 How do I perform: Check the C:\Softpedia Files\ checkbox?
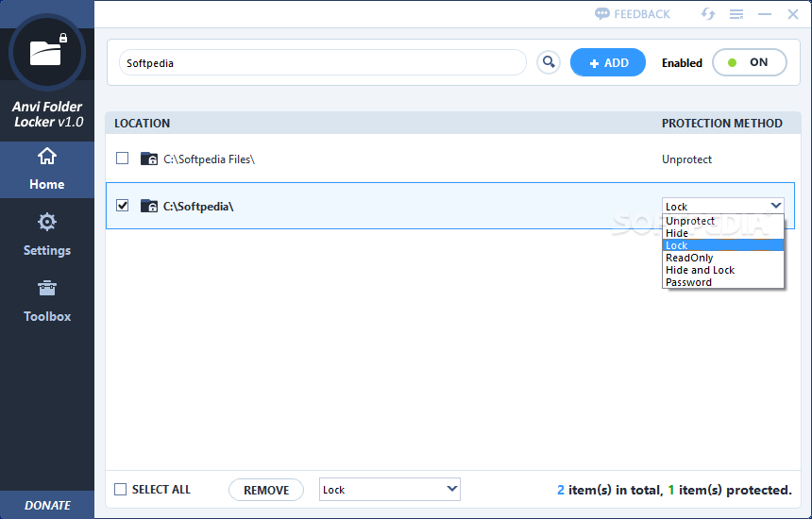122,159
